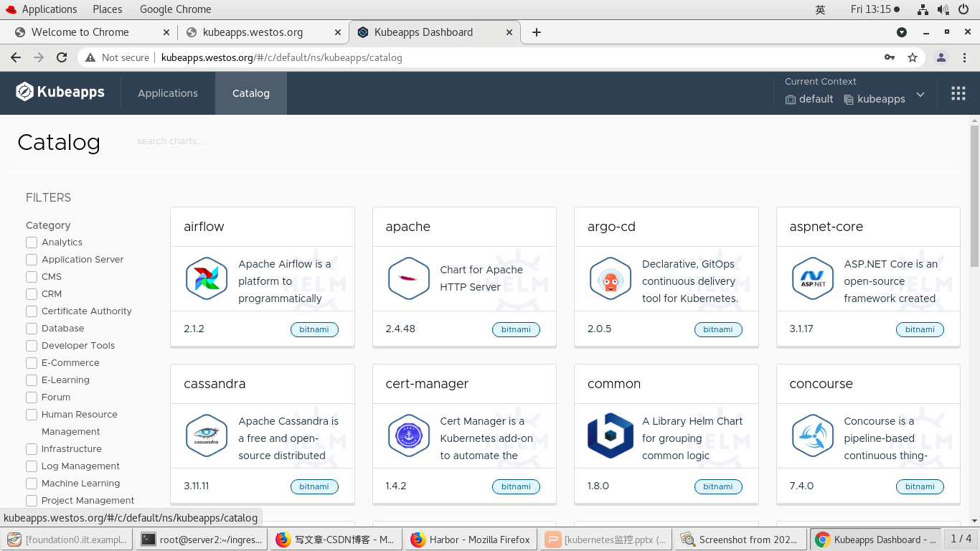Open the system power menu icon
Viewport: 980px width, 551px height.
click(x=963, y=9)
